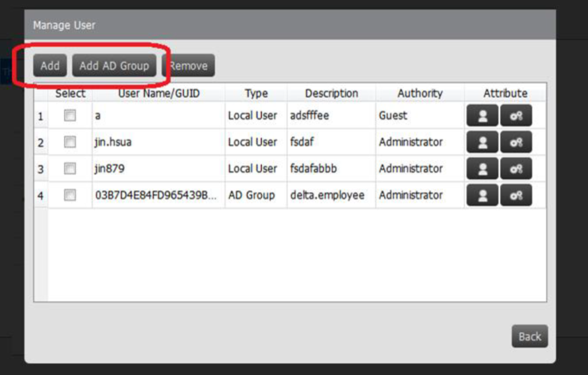Open user profile icon for jin879
The height and width of the screenshot is (375, 588).
pyautogui.click(x=482, y=168)
